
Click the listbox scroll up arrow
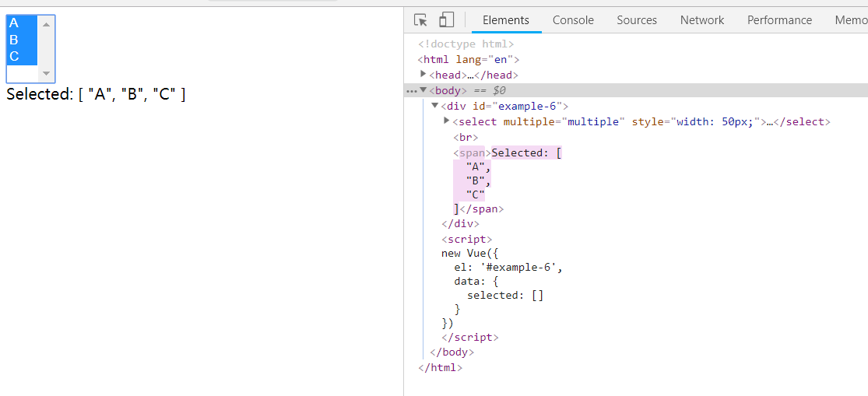46,24
